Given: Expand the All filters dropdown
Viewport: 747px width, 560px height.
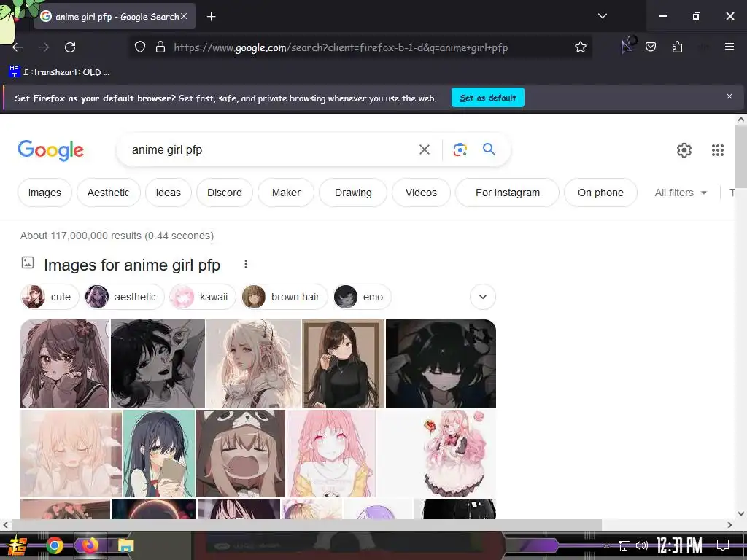Looking at the screenshot, I should tap(681, 192).
